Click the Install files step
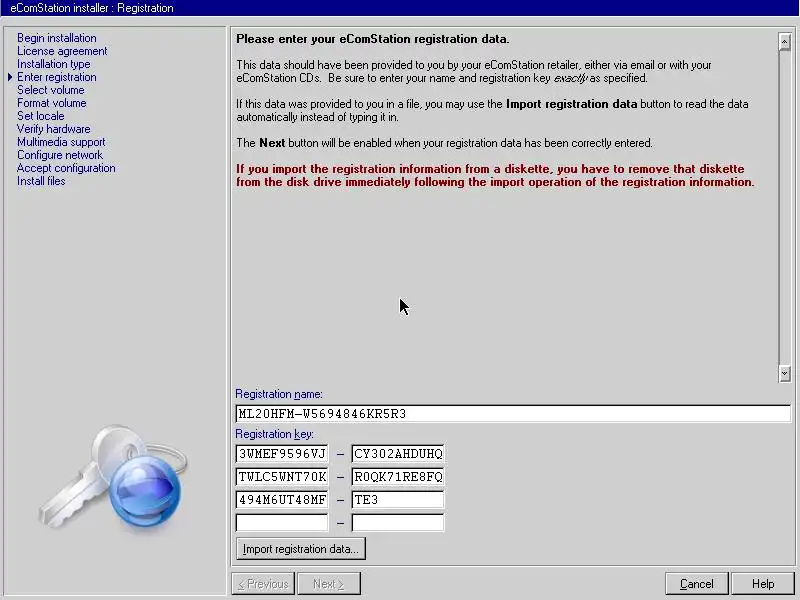The image size is (800, 600). [41, 181]
